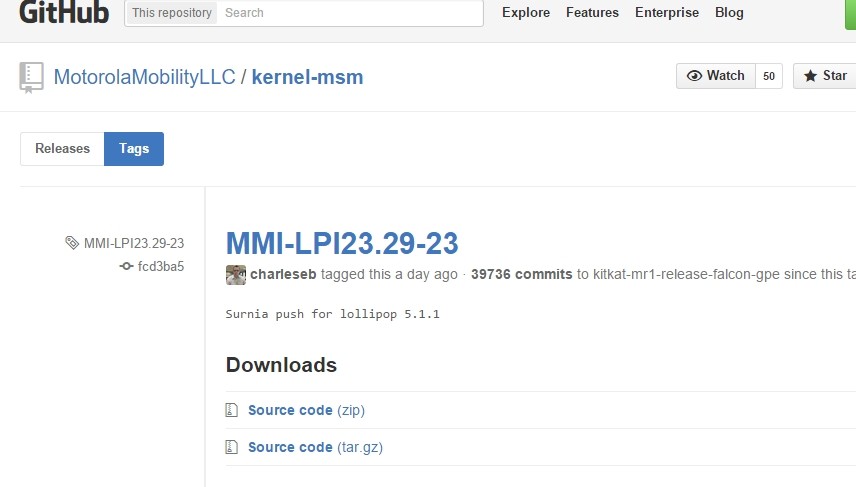Image resolution: width=856 pixels, height=487 pixels.
Task: Open the GitHub Blog link
Action: (729, 13)
